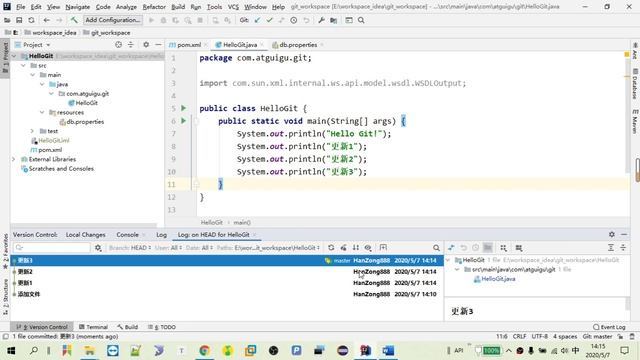The image size is (640, 360).
Task: Run class HelloGit via gutter arrow on line 5
Action: 184,108
